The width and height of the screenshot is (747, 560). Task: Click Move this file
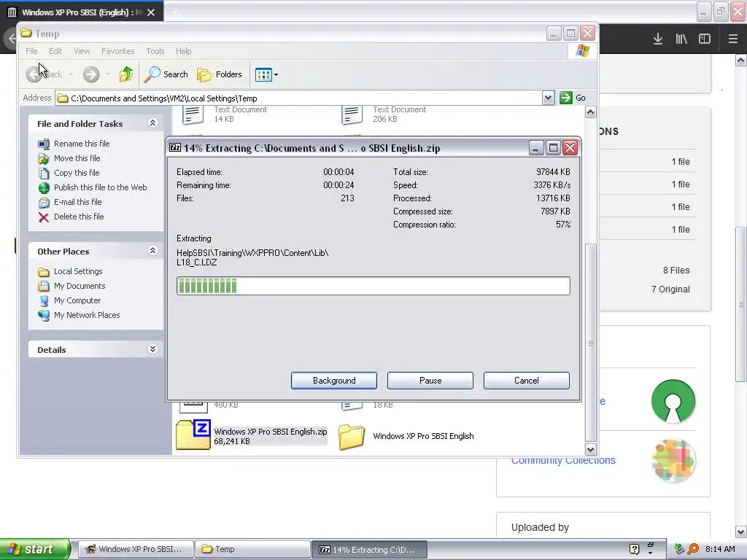tap(77, 158)
